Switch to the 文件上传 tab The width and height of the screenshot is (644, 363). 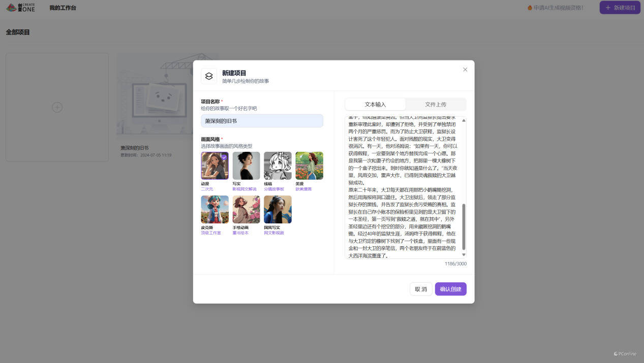point(436,104)
